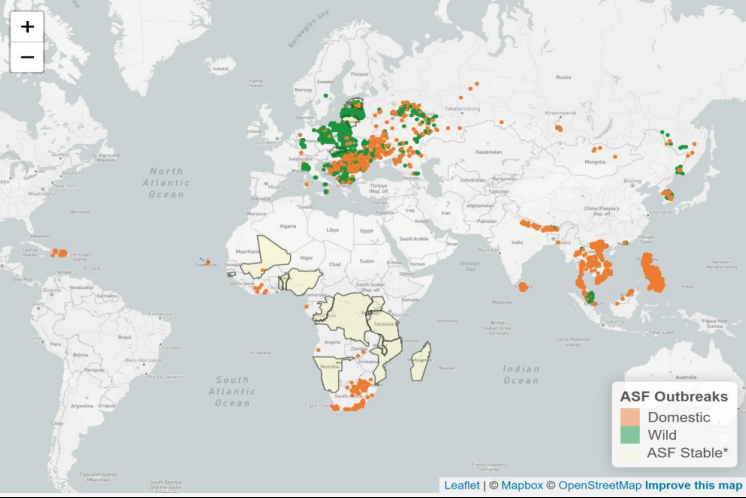
Task: Click the pale yellow ASF Stable swatch
Action: click(629, 453)
